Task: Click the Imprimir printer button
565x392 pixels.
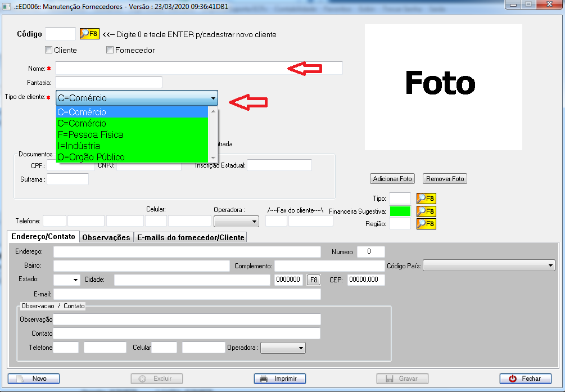Action: [279, 379]
